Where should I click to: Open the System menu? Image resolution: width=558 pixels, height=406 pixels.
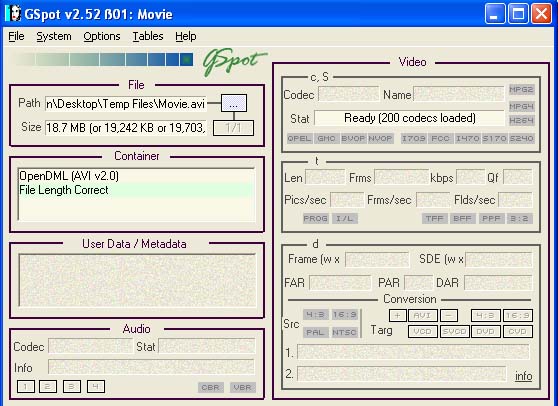tap(54, 36)
